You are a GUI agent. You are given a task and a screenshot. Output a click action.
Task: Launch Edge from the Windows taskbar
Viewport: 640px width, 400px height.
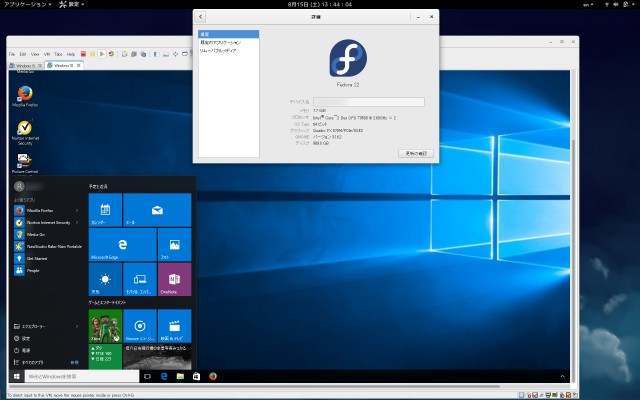tap(164, 376)
